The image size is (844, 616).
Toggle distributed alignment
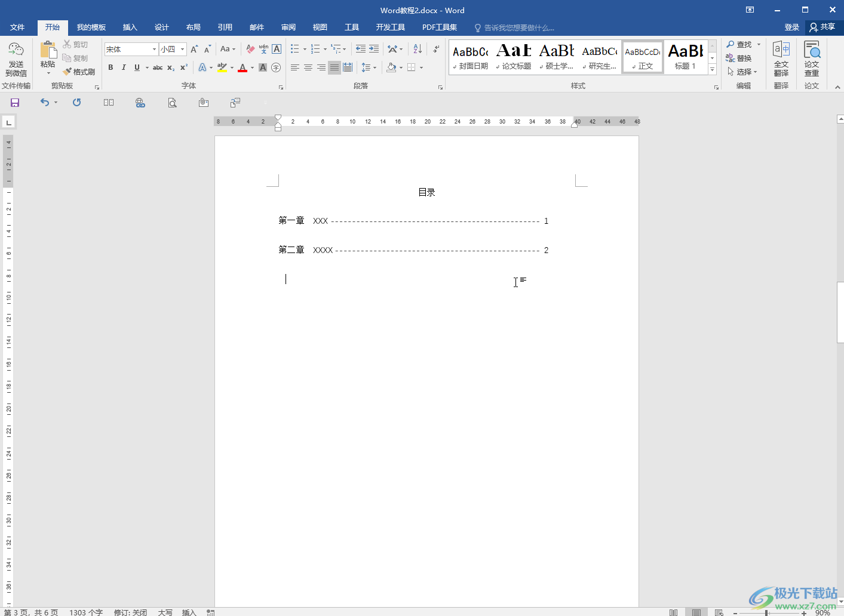click(348, 67)
